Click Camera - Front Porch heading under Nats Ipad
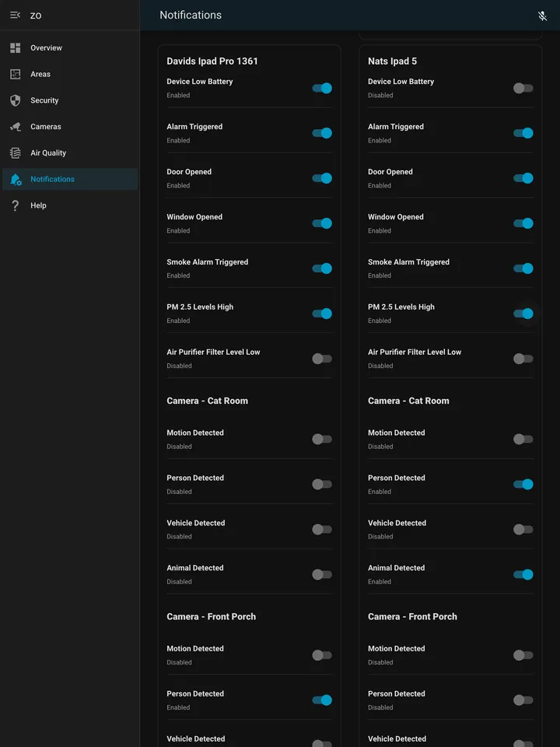Viewport: 560px width, 747px height. 412,616
